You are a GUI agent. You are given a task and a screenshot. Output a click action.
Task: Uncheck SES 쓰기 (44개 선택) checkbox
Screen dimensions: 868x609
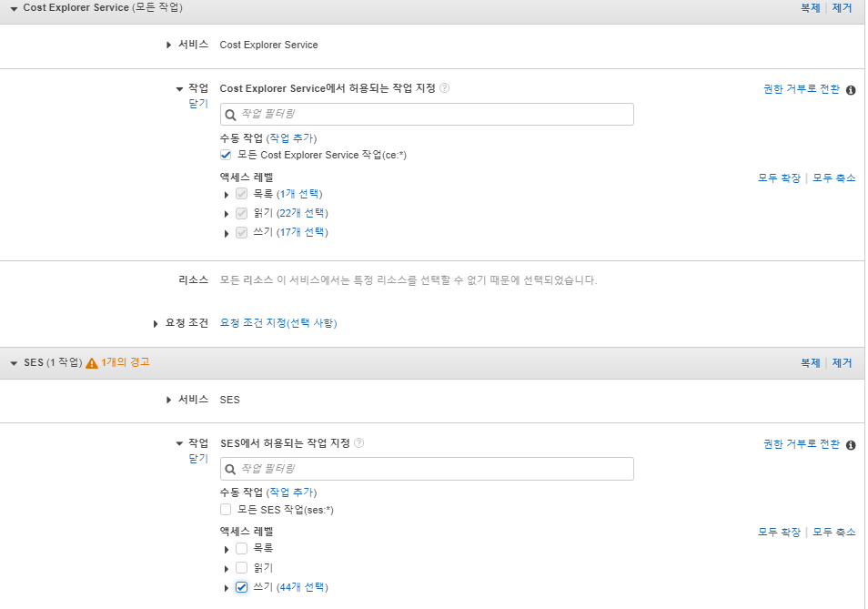[x=241, y=587]
